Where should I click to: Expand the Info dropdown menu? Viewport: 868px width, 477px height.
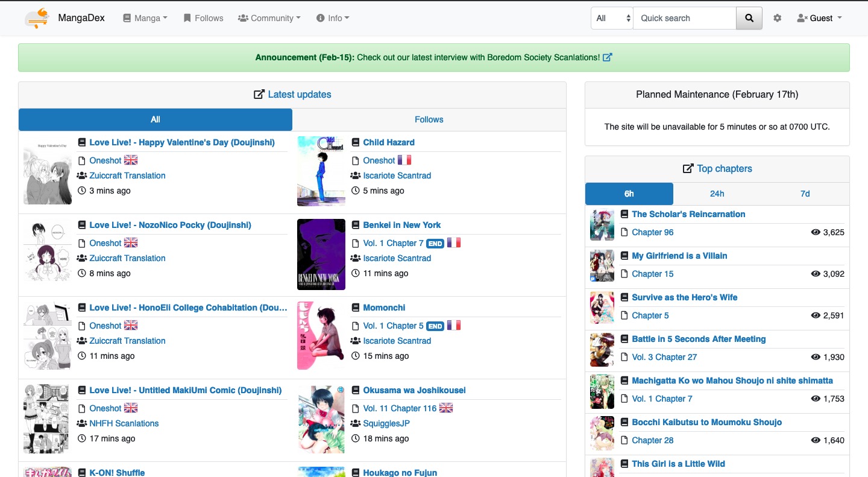[333, 18]
